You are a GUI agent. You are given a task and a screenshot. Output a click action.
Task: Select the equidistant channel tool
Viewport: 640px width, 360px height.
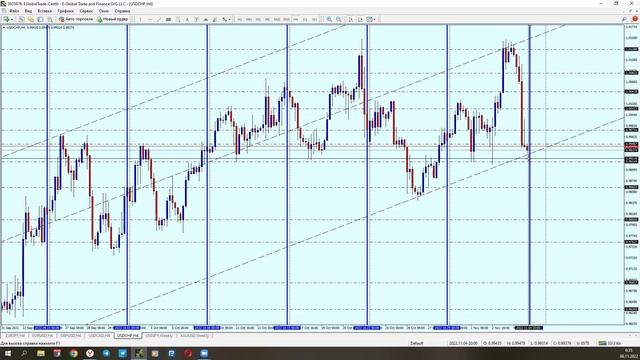(x=168, y=19)
